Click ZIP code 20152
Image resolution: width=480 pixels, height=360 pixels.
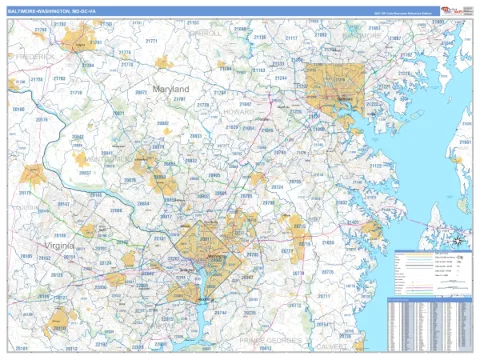click(x=45, y=258)
